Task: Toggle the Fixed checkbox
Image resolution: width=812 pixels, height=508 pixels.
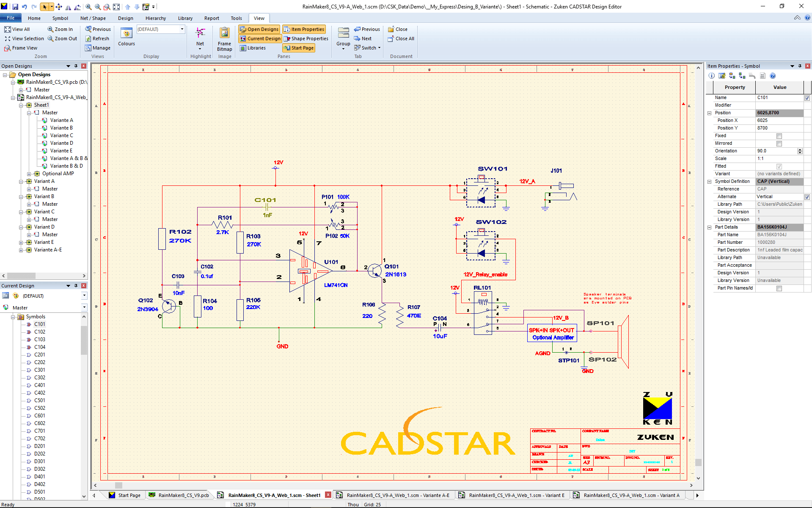Action: coord(779,136)
